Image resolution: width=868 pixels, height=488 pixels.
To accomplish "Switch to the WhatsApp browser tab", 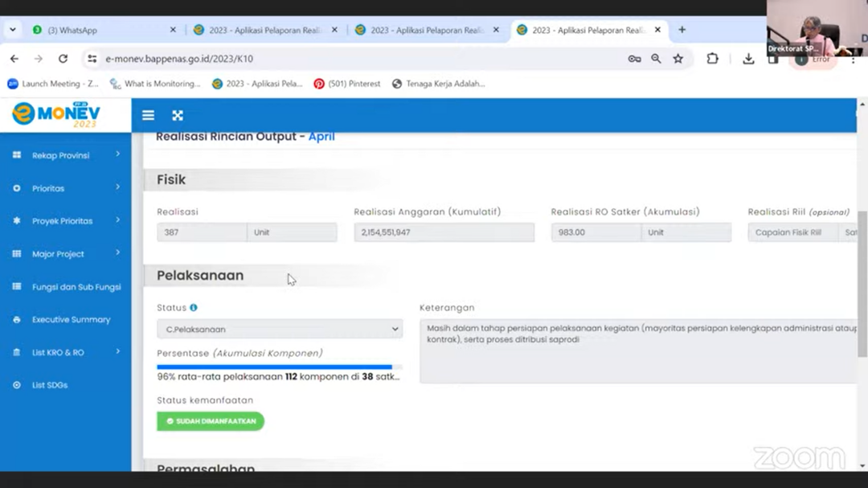I will 100,30.
